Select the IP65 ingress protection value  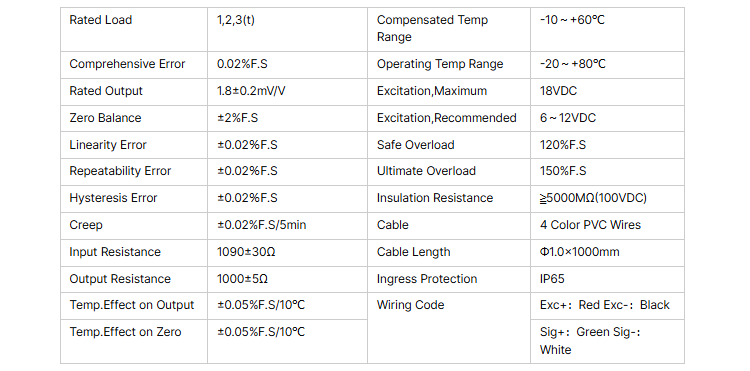click(x=552, y=279)
